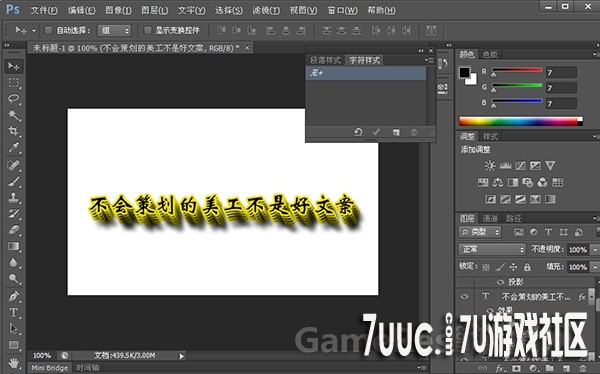The image size is (600, 374).
Task: Open the 组 auto-select dropdown
Action: click(x=114, y=31)
